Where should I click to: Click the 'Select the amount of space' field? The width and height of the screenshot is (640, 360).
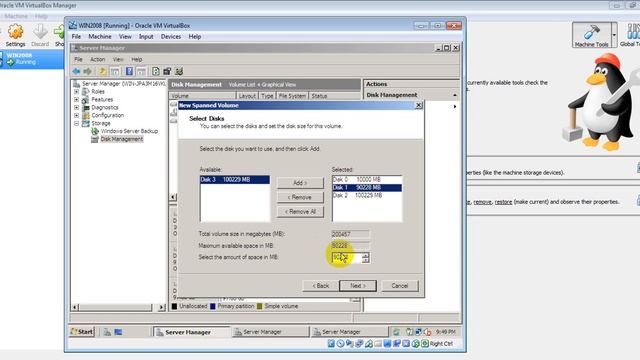(x=346, y=258)
